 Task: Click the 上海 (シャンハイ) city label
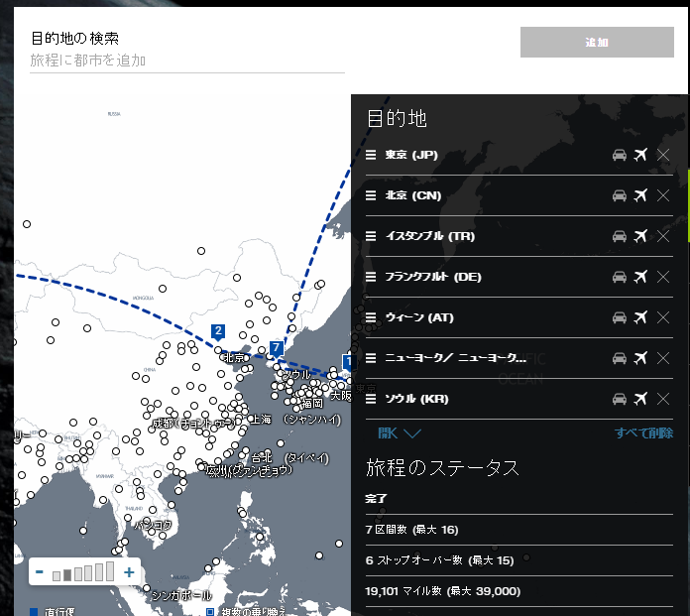(295, 420)
